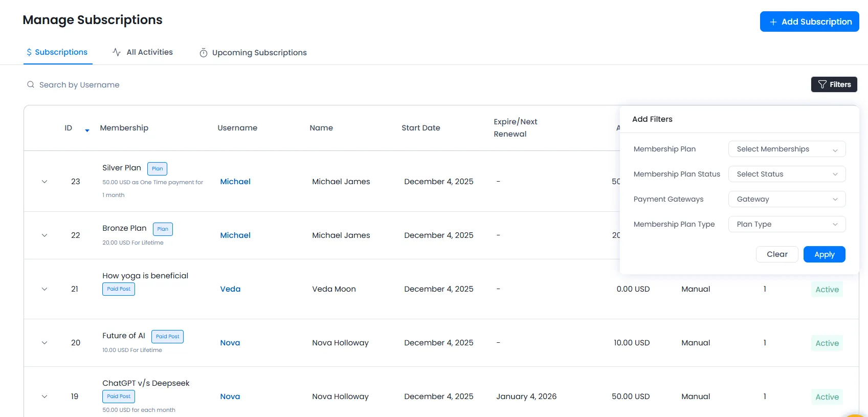
Task: Click the Active status of row 20
Action: tap(827, 343)
